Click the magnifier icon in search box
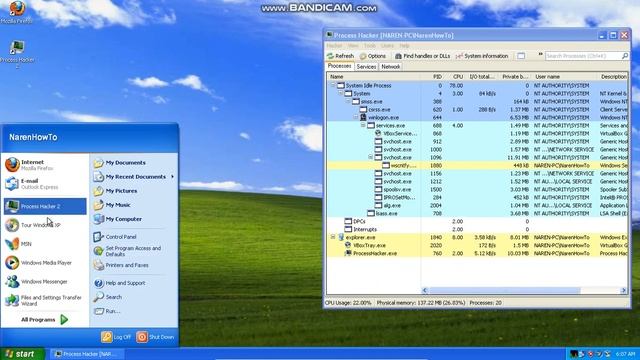 tap(625, 56)
